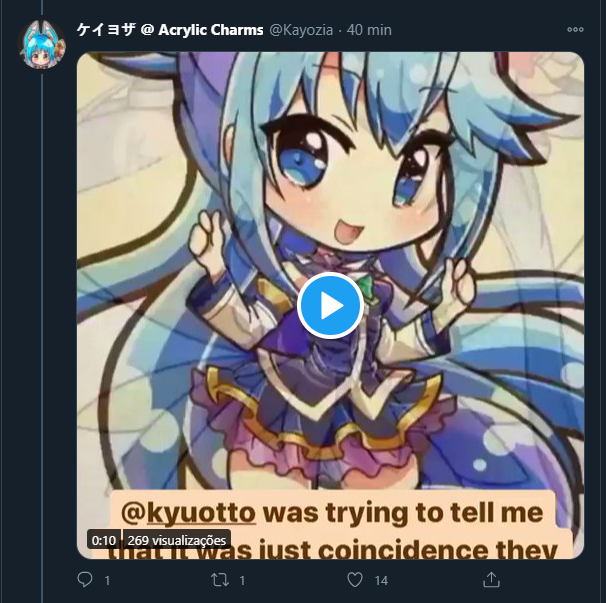The width and height of the screenshot is (606, 603).
Task: Click the 269 visualizações view count badge
Action: click(x=177, y=540)
